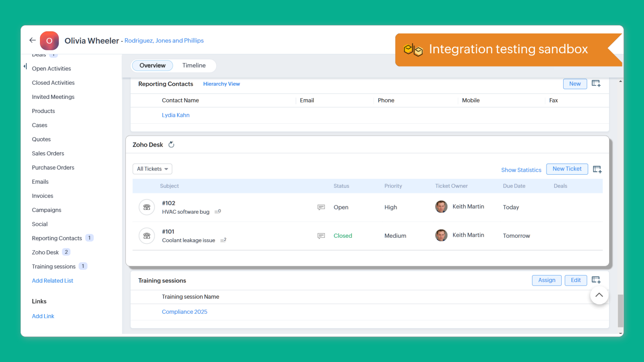Open conversation icon for Coolant leakage ticket
This screenshot has width=644, height=362.
pos(321,236)
